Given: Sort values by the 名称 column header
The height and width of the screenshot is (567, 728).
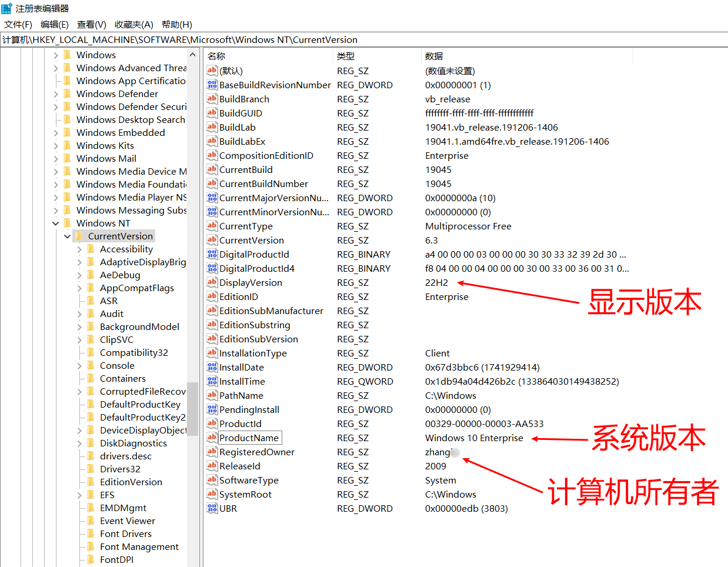Looking at the screenshot, I should [x=268, y=56].
